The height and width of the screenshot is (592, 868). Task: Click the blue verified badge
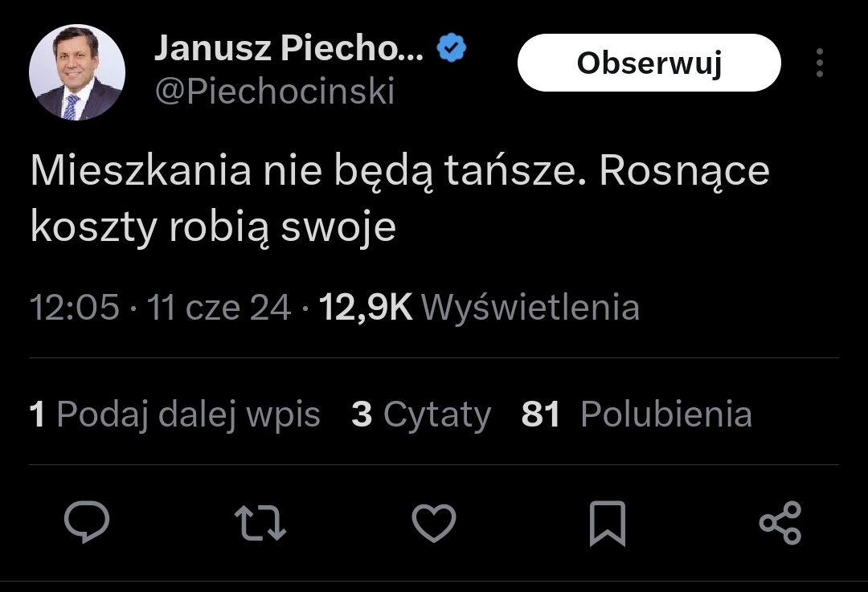click(x=452, y=50)
